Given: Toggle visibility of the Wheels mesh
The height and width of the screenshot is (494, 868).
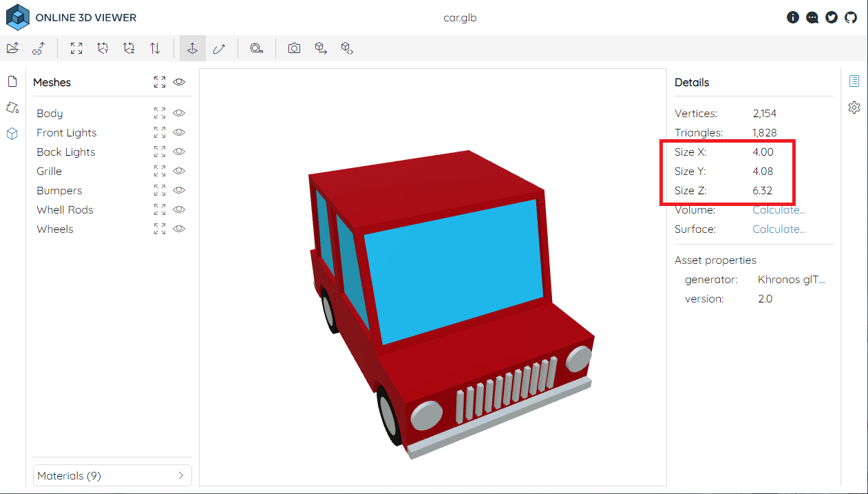Looking at the screenshot, I should [179, 229].
